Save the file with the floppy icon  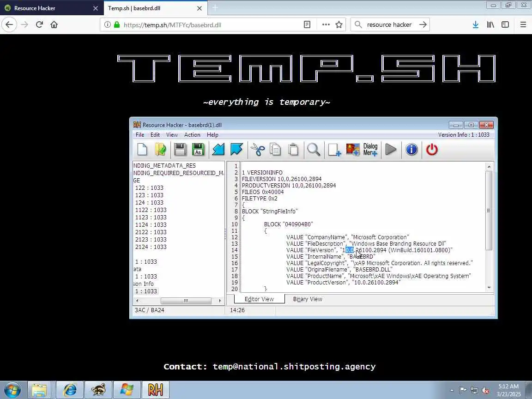pos(180,150)
